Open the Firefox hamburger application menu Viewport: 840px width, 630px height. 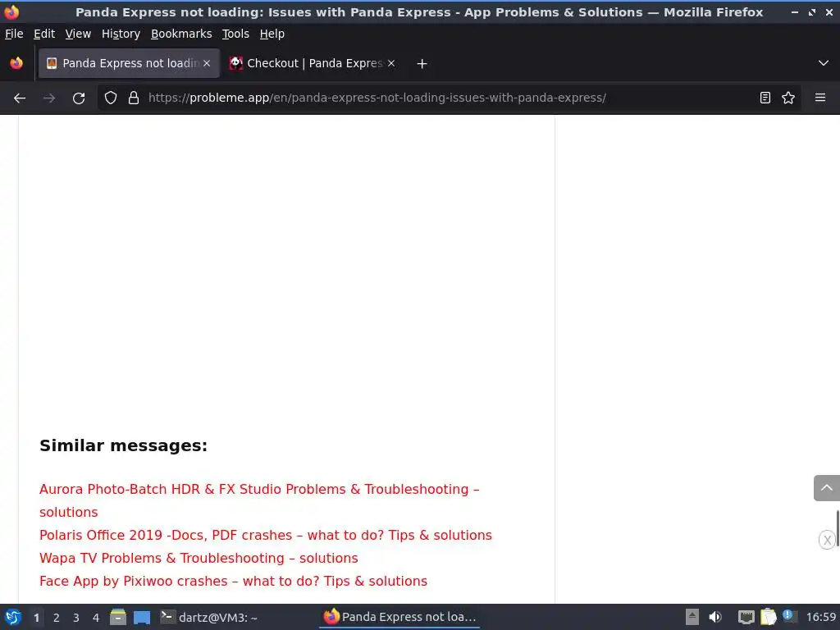(820, 98)
